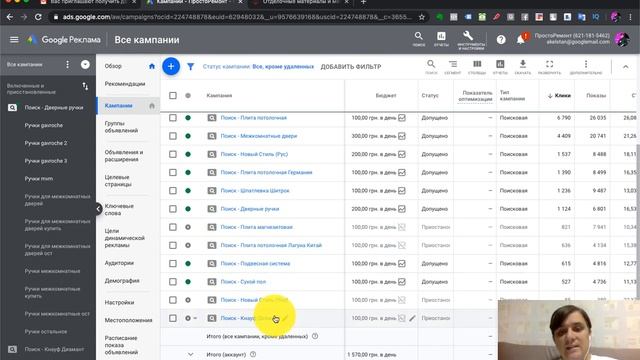
Task: Select checkbox for Поиск - Сухой пол
Action: click(173, 282)
